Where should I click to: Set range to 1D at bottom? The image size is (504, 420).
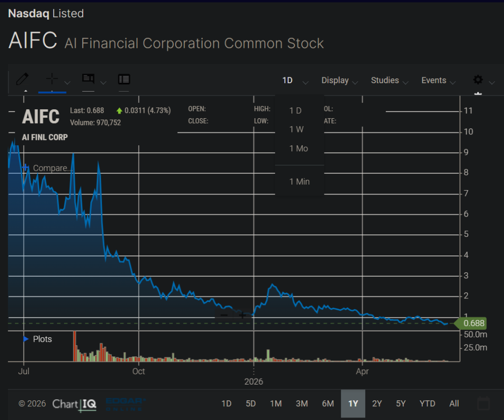click(x=226, y=403)
